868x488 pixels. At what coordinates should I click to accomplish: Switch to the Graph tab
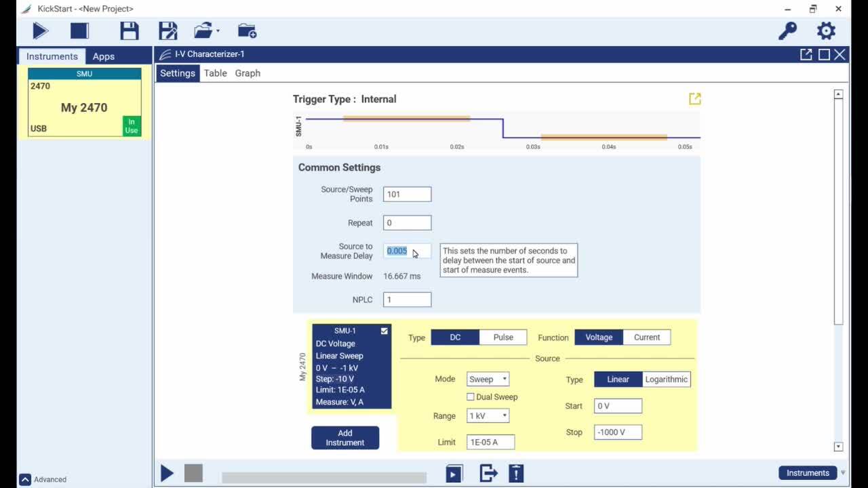(247, 73)
